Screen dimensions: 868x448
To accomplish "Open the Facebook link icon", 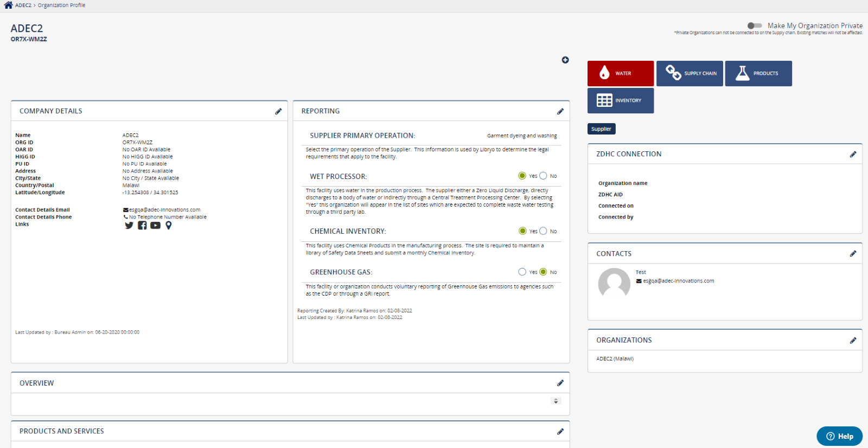I will click(x=142, y=226).
